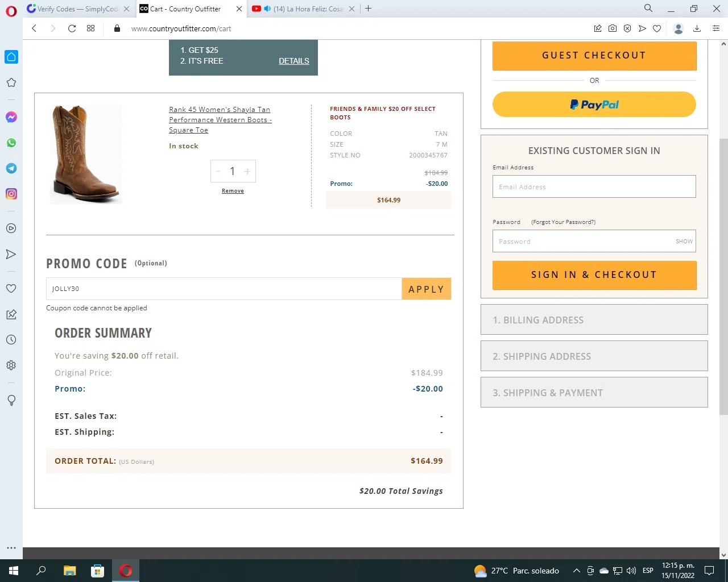This screenshot has width=728, height=582.
Task: Open Flow send icon in sidebar
Action: tap(11, 254)
